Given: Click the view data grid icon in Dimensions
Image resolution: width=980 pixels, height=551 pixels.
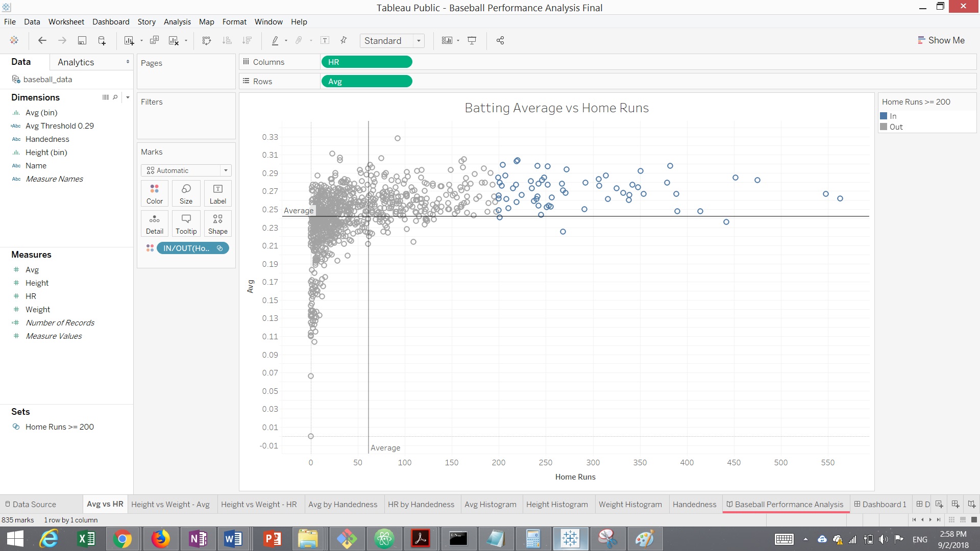Looking at the screenshot, I should pos(106,97).
